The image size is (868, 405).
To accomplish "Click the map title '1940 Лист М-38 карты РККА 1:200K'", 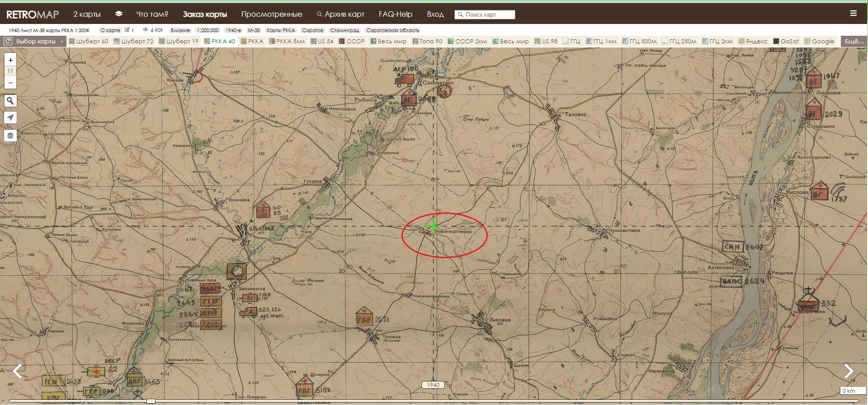I will point(49,30).
